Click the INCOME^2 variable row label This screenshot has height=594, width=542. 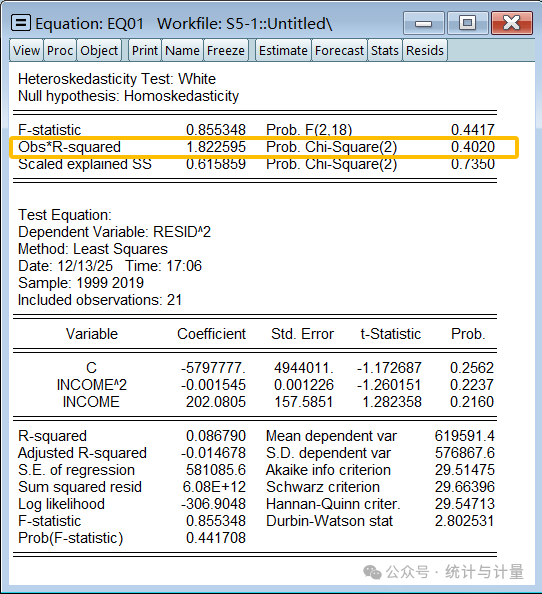(x=91, y=385)
